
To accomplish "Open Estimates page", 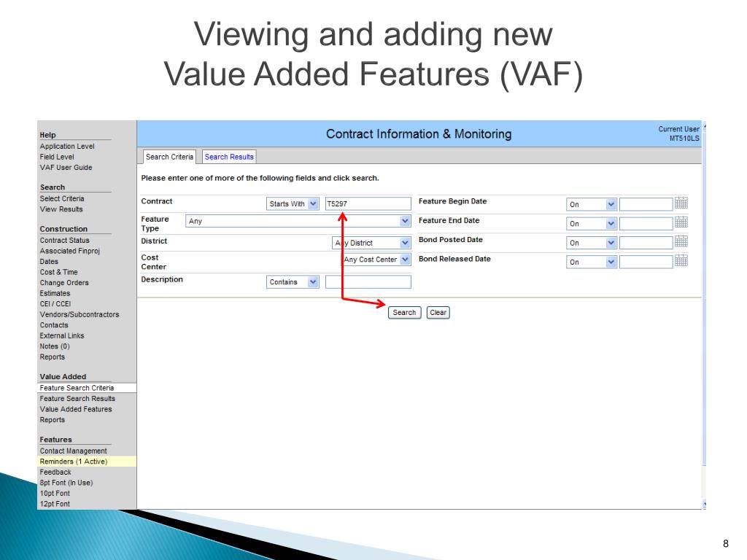I will [x=55, y=293].
